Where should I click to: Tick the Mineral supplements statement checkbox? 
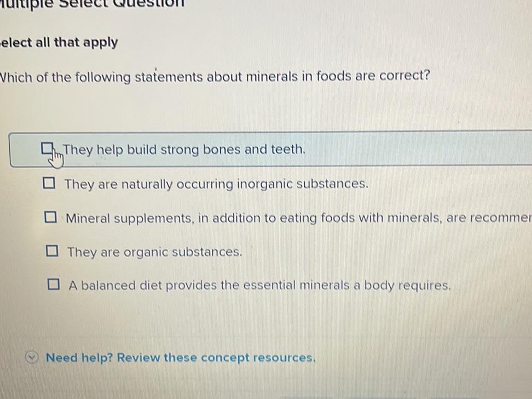click(x=51, y=217)
